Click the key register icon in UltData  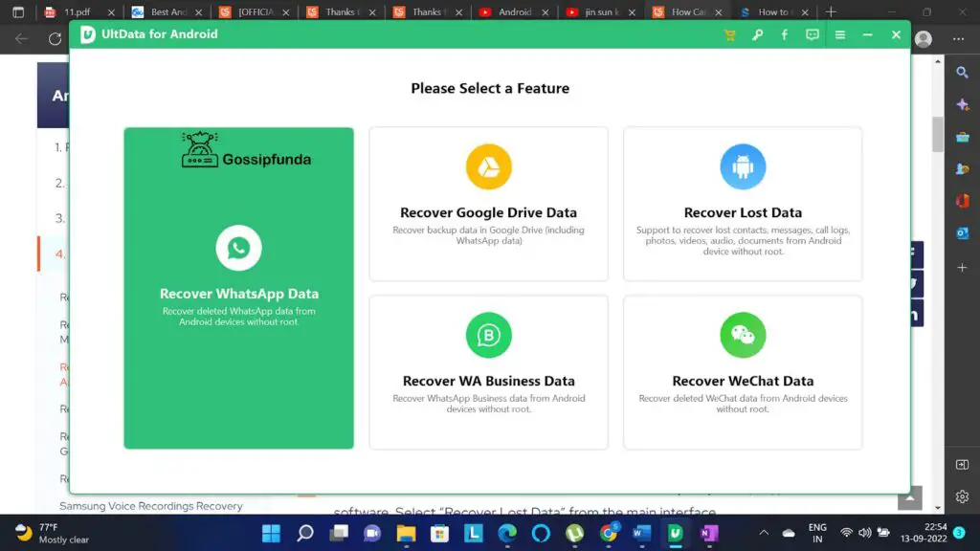click(x=757, y=35)
